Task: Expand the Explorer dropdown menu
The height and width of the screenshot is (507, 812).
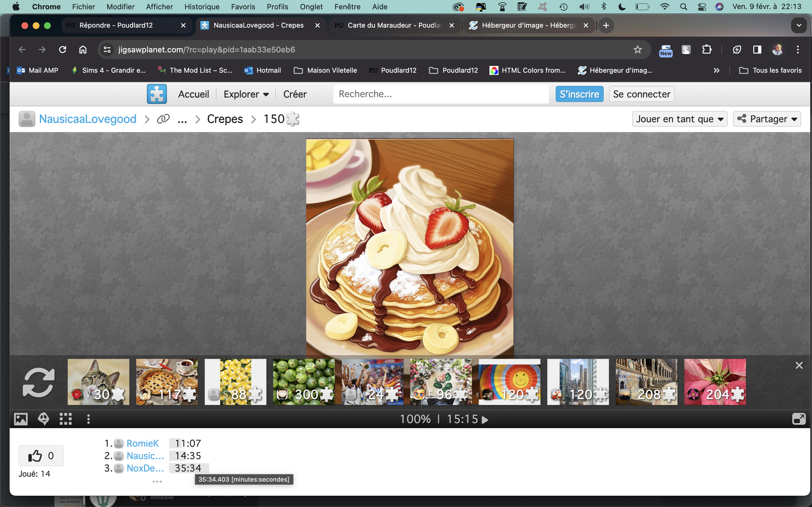Action: [246, 94]
